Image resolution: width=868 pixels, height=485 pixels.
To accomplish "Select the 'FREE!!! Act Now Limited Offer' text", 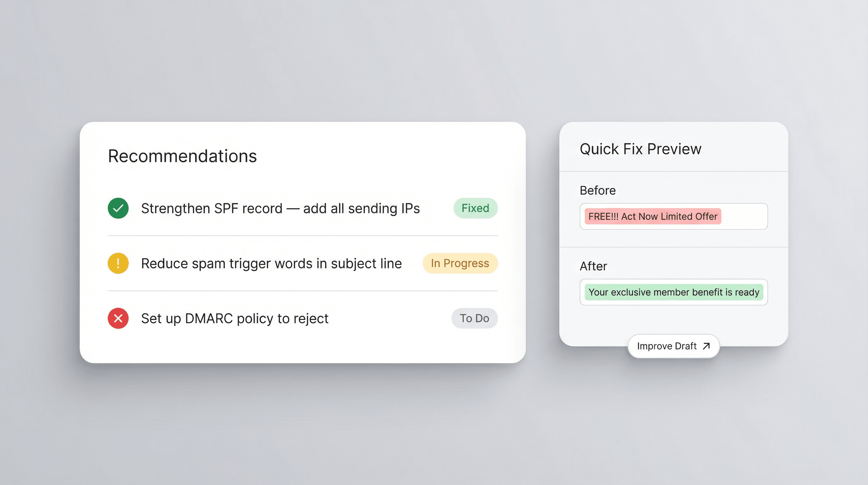I will (653, 217).
